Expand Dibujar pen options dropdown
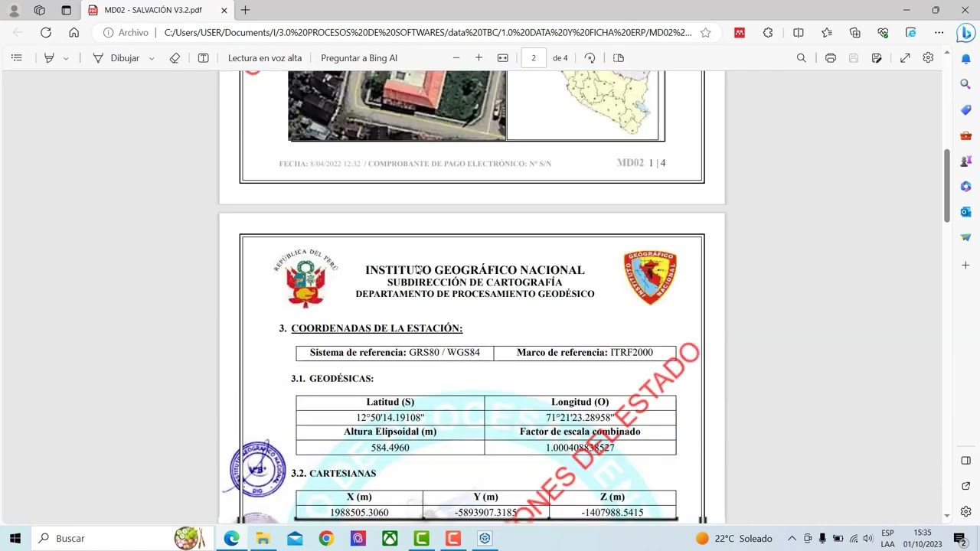The width and height of the screenshot is (980, 551). coord(152,58)
